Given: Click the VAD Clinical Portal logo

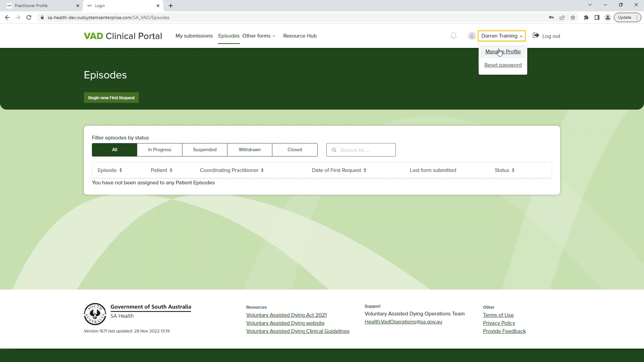Looking at the screenshot, I should coord(123,36).
